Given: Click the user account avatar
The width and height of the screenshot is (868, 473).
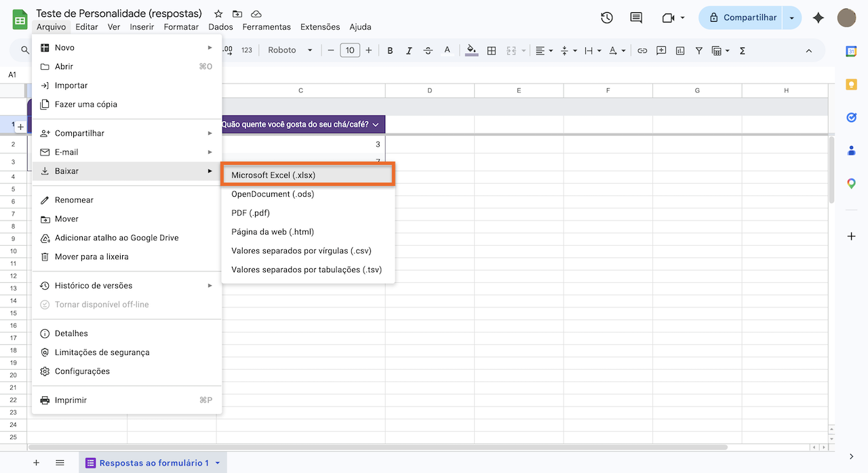Looking at the screenshot, I should click(846, 18).
